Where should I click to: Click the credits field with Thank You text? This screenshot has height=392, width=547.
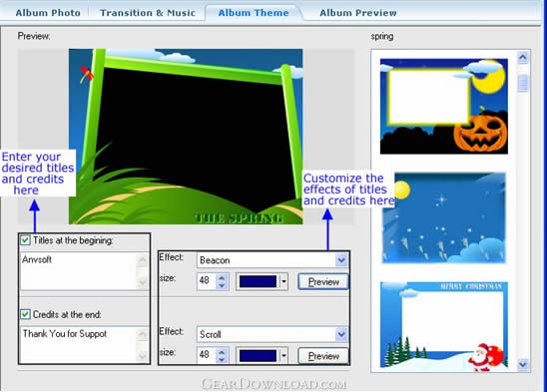pyautogui.click(x=79, y=344)
